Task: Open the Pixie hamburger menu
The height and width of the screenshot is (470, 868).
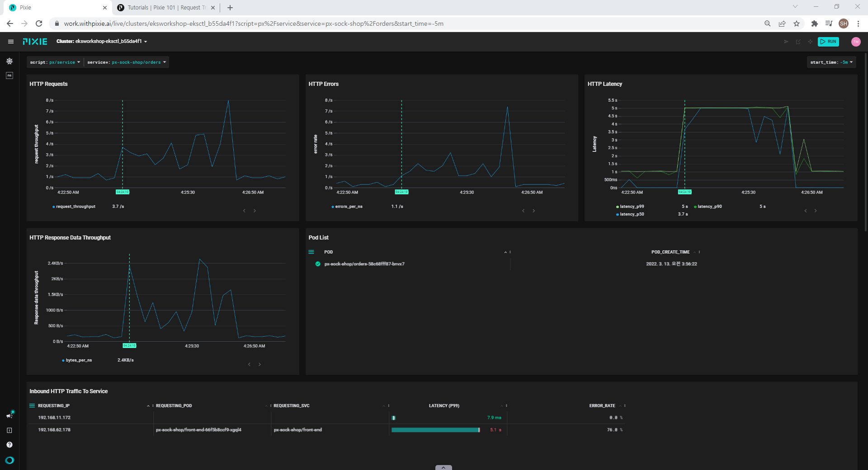Action: coord(10,42)
